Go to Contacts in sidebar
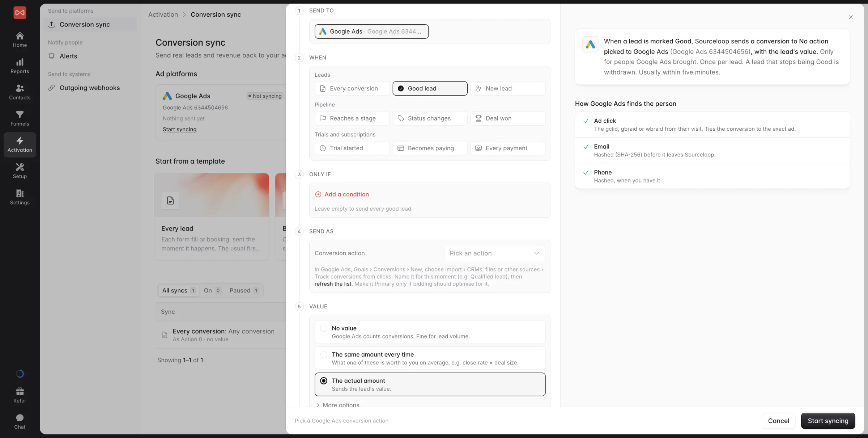868x438 pixels. click(20, 92)
